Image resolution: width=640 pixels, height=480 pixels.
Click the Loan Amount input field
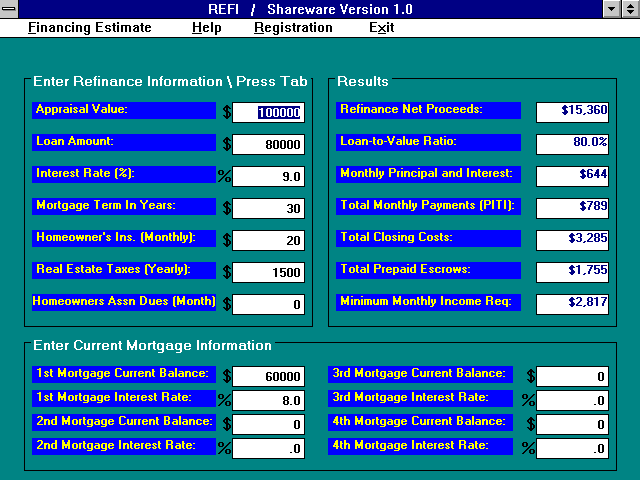click(268, 145)
